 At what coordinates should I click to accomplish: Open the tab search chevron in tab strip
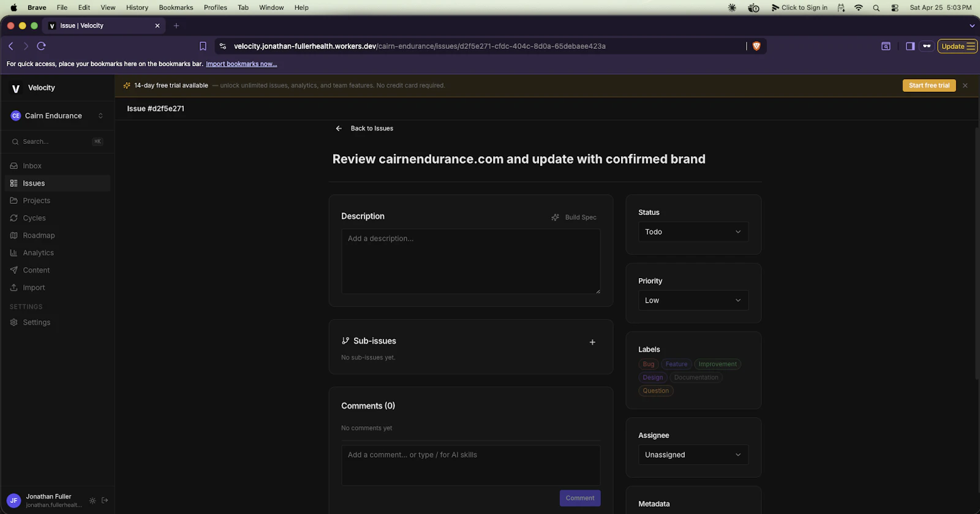pos(972,26)
